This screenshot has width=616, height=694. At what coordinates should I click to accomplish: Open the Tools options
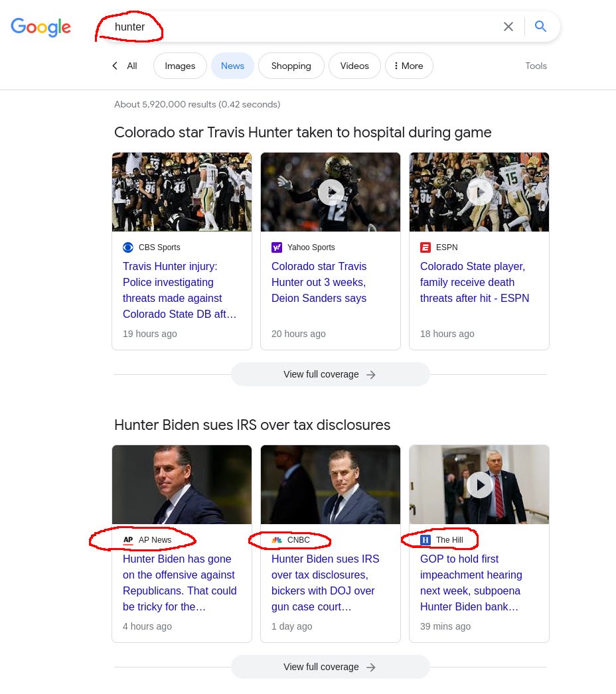pos(536,66)
